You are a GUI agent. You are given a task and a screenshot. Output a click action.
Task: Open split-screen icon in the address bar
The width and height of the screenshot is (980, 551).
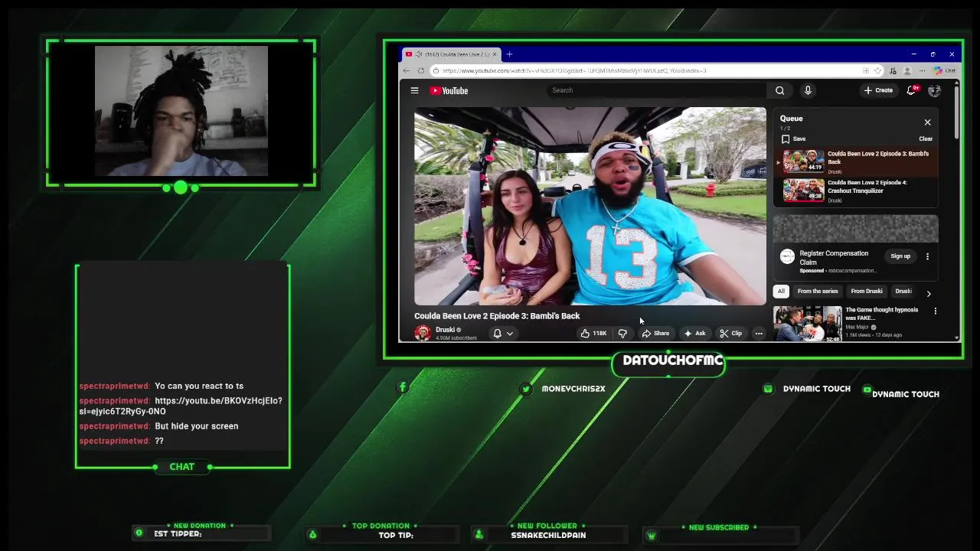point(866,70)
